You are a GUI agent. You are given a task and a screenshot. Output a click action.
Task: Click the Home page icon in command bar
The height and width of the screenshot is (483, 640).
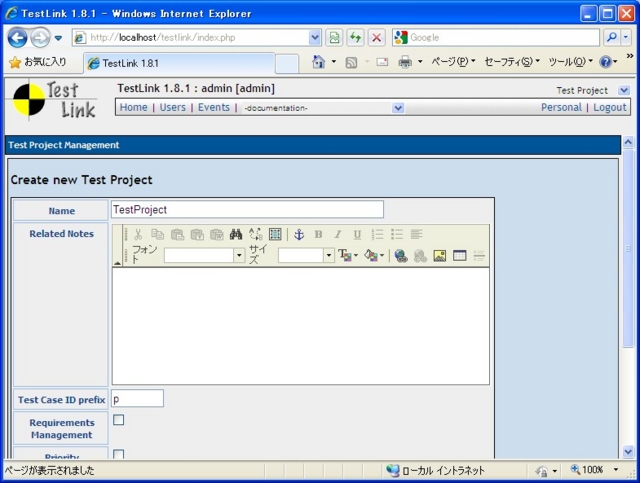(318, 62)
